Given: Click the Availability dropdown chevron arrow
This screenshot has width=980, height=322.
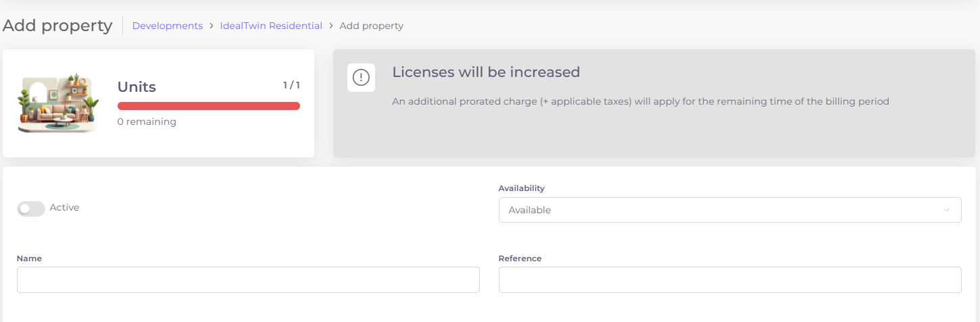Looking at the screenshot, I should tap(946, 210).
